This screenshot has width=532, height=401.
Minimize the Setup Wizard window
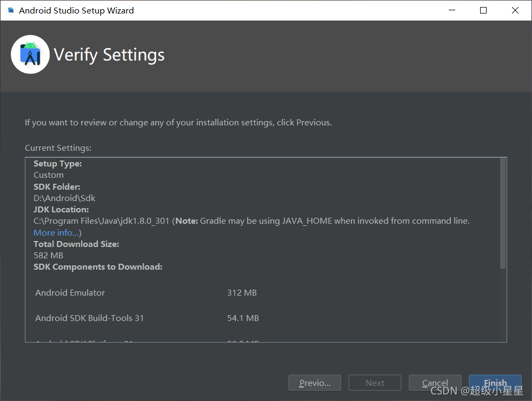[452, 10]
